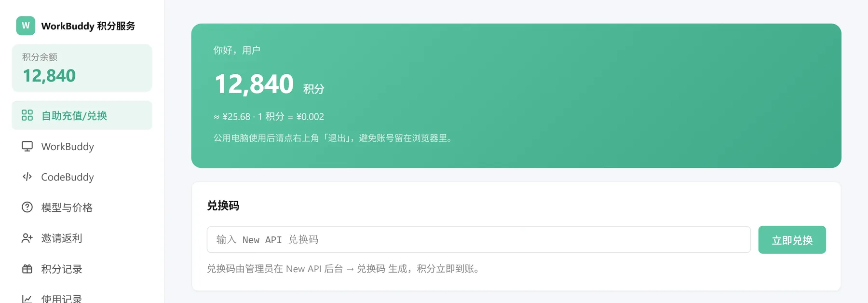This screenshot has width=868, height=303.
Task: Click the gift icon beside 积分记录
Action: [27, 269]
